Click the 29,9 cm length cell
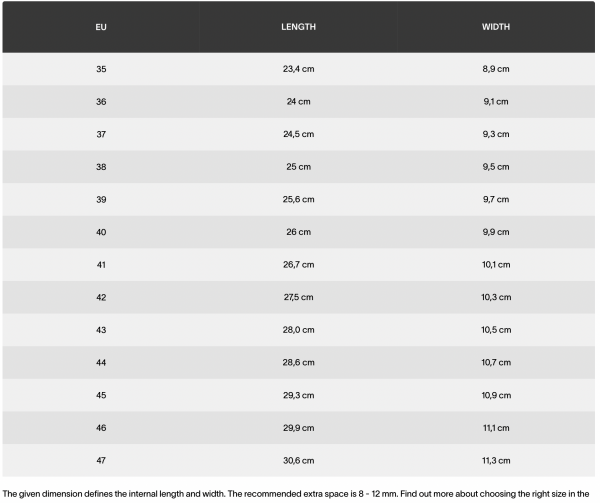This screenshot has height=503, width=600. (x=298, y=427)
